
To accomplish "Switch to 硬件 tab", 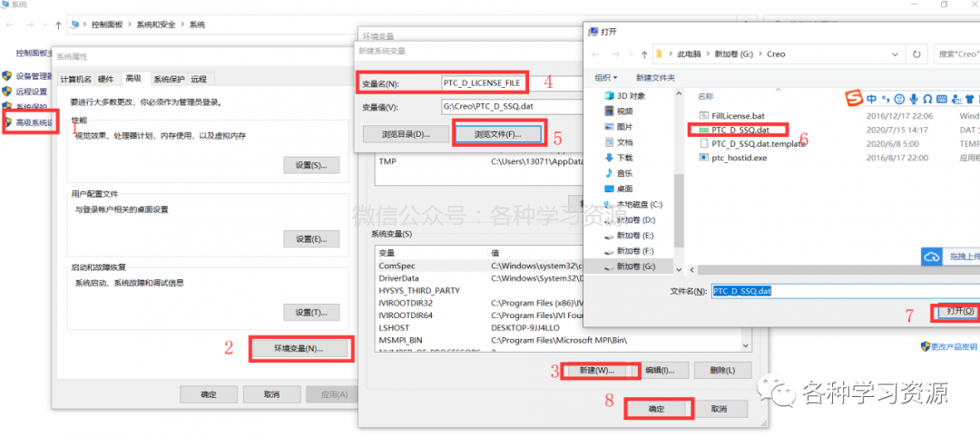I will tap(105, 80).
